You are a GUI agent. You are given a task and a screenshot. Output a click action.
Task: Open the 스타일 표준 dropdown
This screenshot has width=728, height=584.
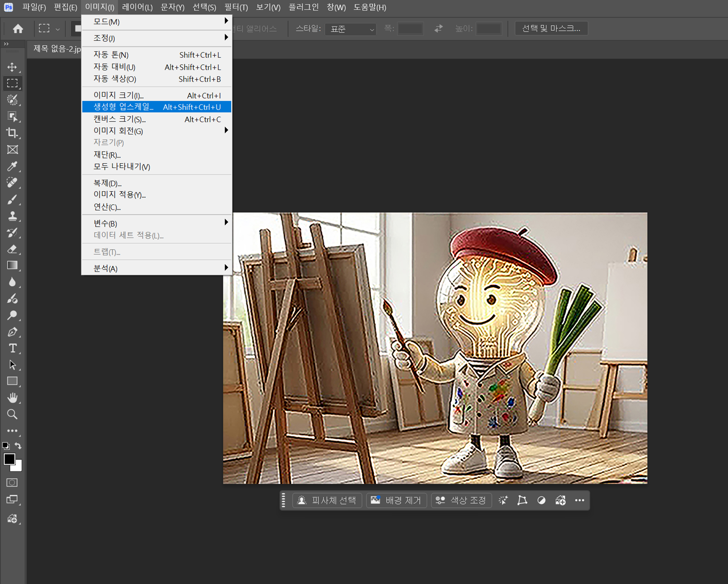(x=351, y=29)
